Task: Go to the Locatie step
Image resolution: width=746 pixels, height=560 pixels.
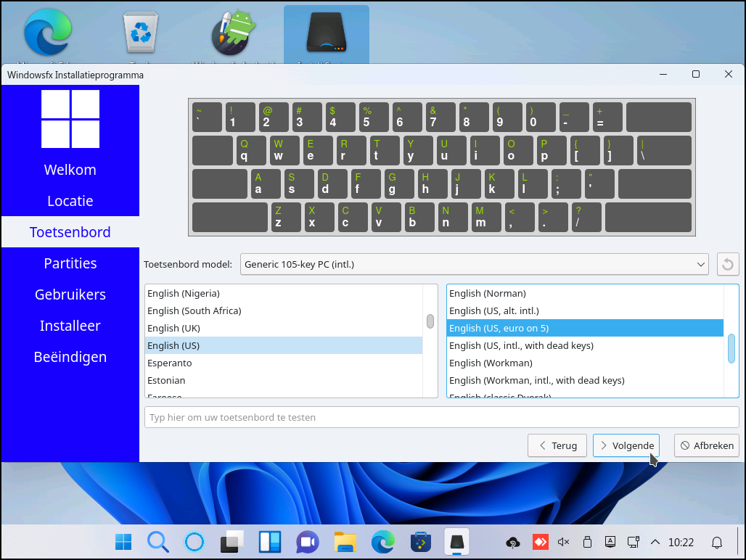Action: (x=70, y=201)
